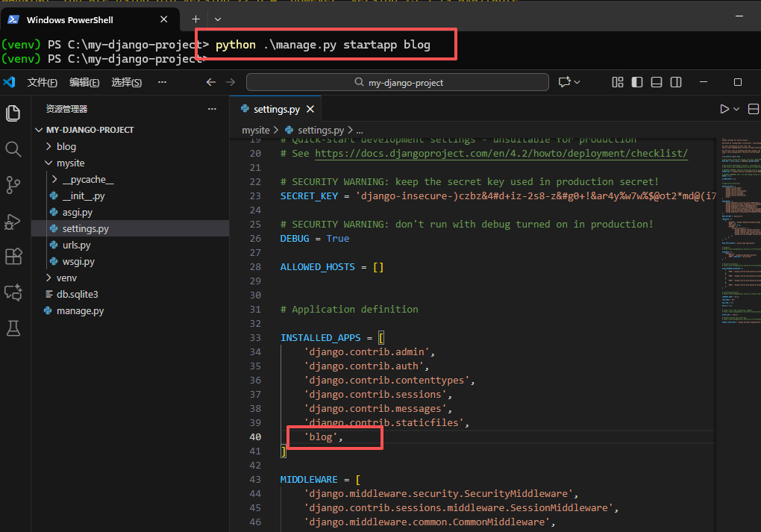761x532 pixels.
Task: Split the editor layout icon
Action: point(754,109)
